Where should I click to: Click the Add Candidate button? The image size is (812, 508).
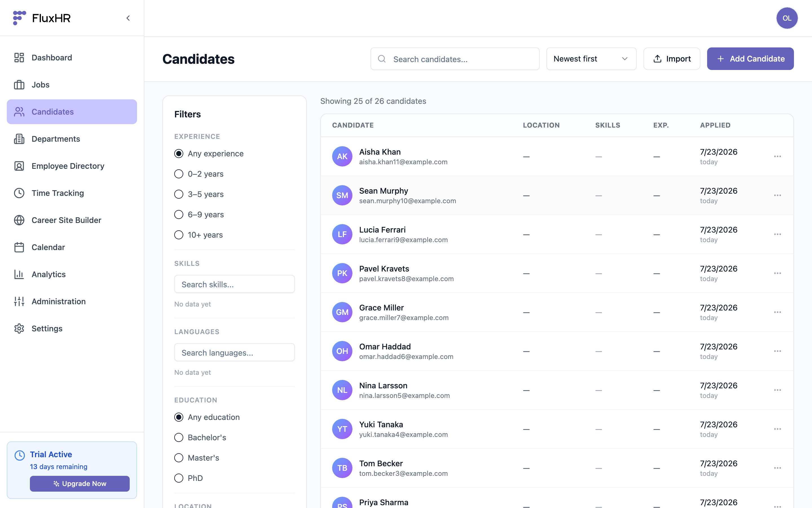pos(750,59)
